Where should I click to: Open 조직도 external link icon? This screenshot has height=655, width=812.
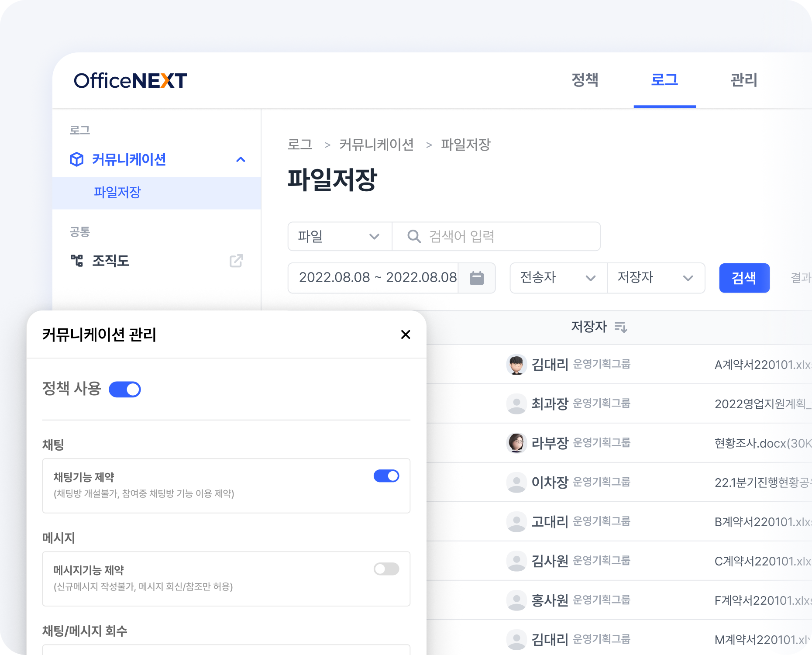click(x=236, y=261)
